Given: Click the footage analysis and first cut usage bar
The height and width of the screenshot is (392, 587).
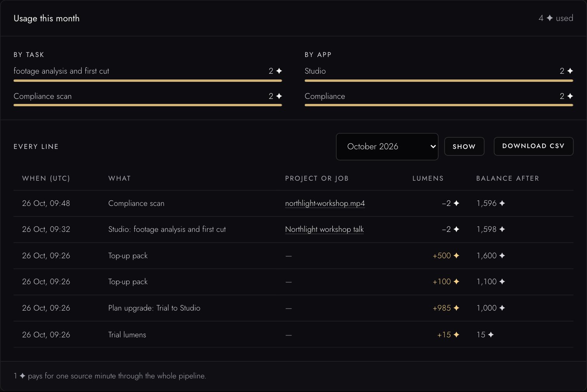Looking at the screenshot, I should (x=148, y=81).
